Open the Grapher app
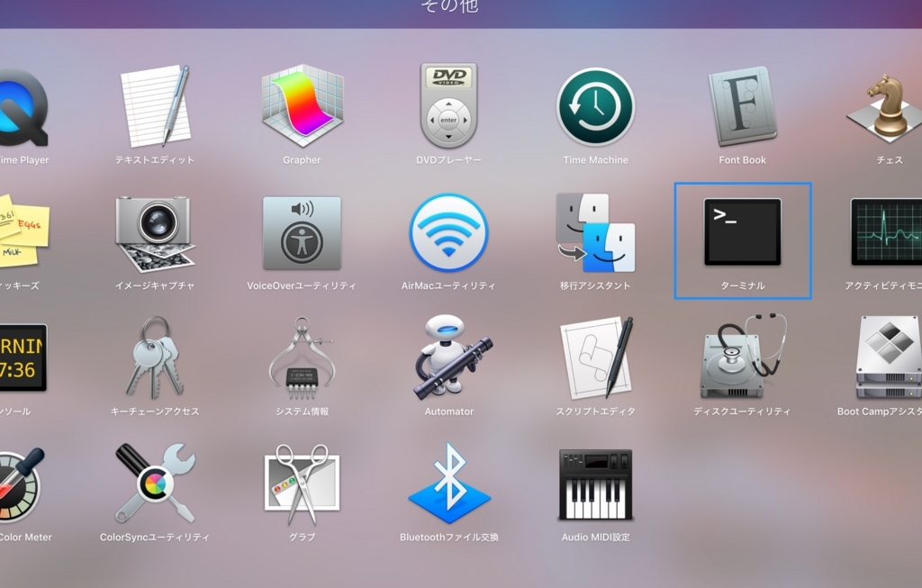The image size is (922, 588). 302,106
